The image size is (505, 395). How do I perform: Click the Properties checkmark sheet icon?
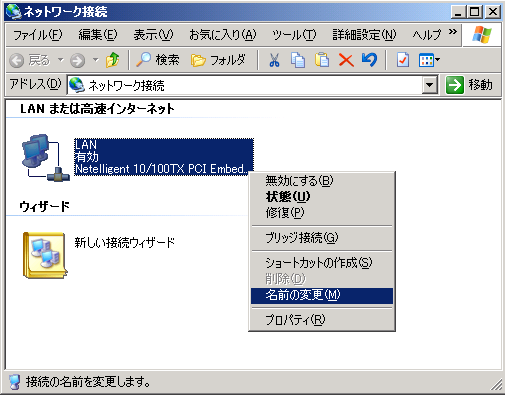tap(403, 60)
